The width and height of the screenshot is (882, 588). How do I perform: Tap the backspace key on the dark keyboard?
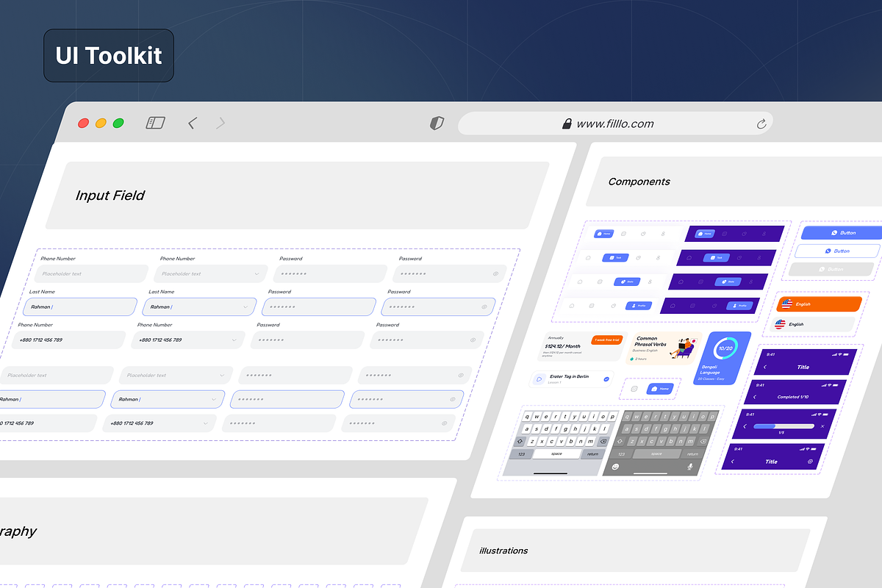tap(703, 441)
